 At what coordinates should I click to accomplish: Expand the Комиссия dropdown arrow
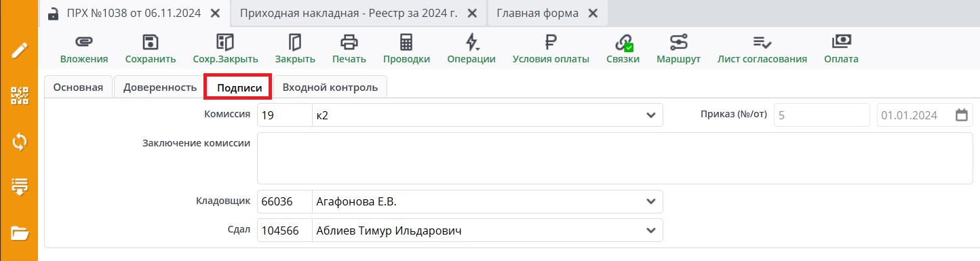coord(650,115)
